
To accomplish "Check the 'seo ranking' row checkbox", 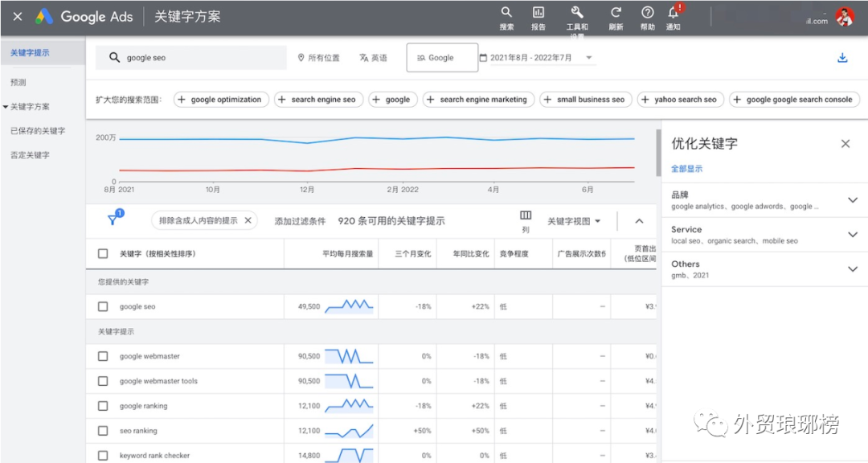I will coord(103,430).
